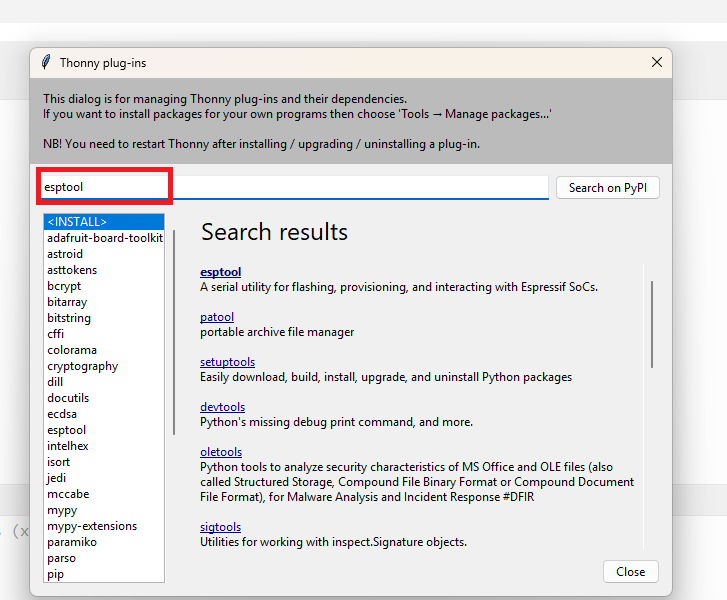Viewport: 727px width, 600px height.
Task: Open the esptool search result link
Action: point(220,272)
